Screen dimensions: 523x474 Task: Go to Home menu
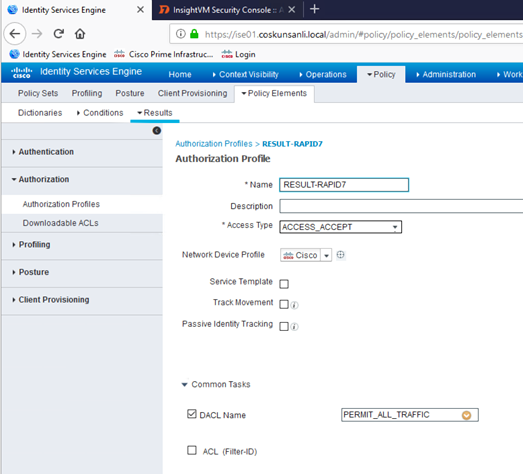pos(180,74)
